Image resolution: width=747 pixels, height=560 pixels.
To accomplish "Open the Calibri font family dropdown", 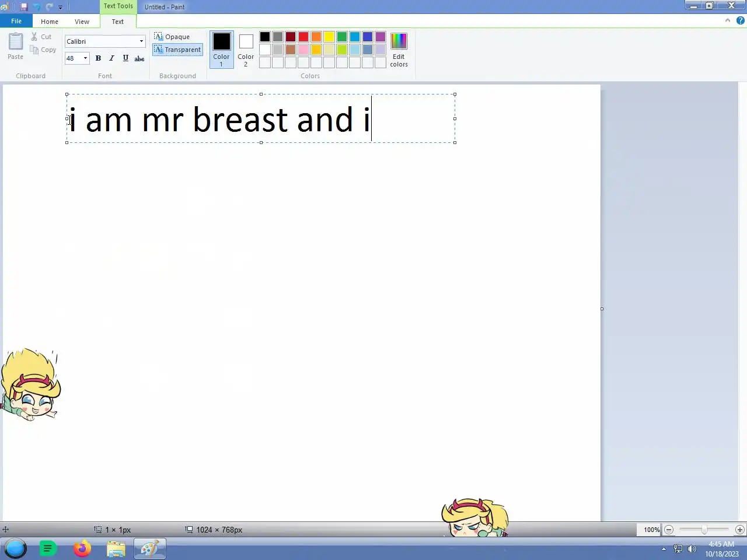I will 141,41.
